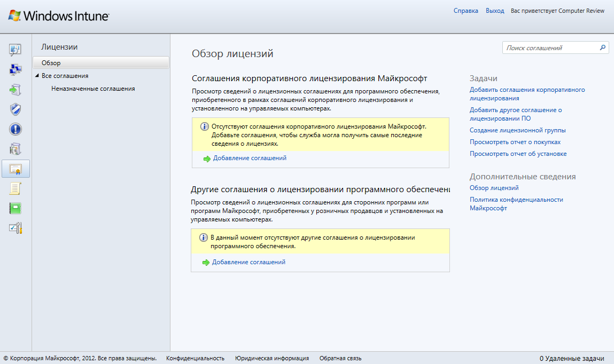The height and width of the screenshot is (364, 614).
Task: Click Дополнительные сведения section heading
Action: click(x=523, y=176)
